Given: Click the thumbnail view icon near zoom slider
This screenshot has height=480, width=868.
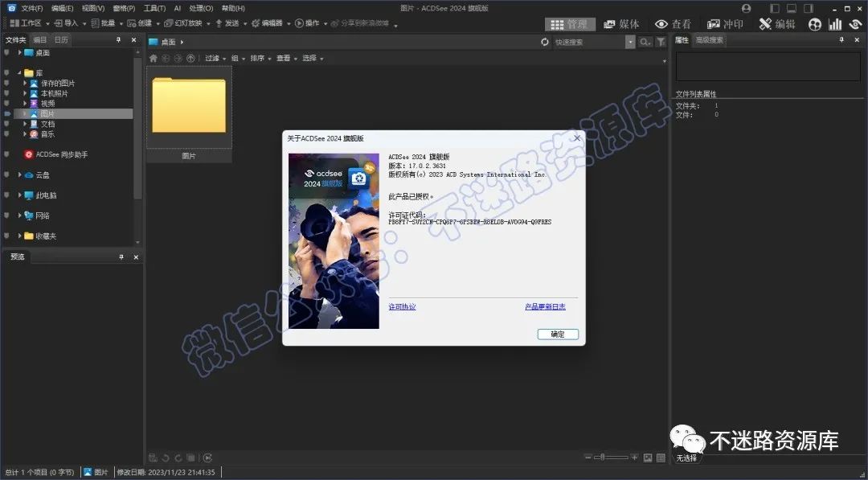Looking at the screenshot, I should click(648, 457).
